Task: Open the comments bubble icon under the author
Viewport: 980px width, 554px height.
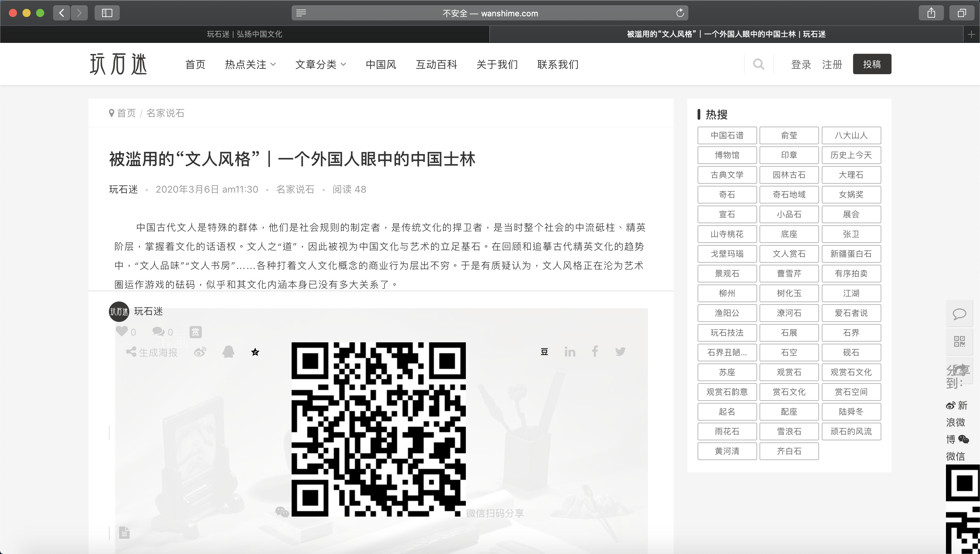Action: pyautogui.click(x=158, y=331)
